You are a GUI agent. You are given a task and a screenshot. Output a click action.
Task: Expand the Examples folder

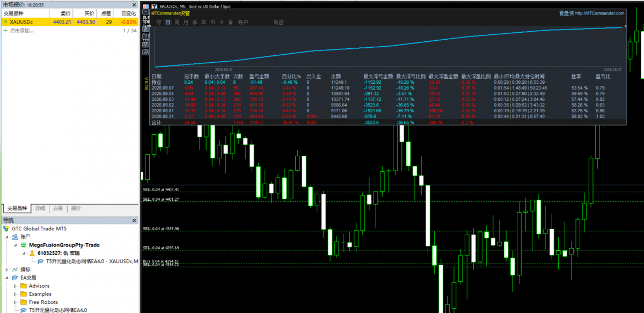click(15, 294)
